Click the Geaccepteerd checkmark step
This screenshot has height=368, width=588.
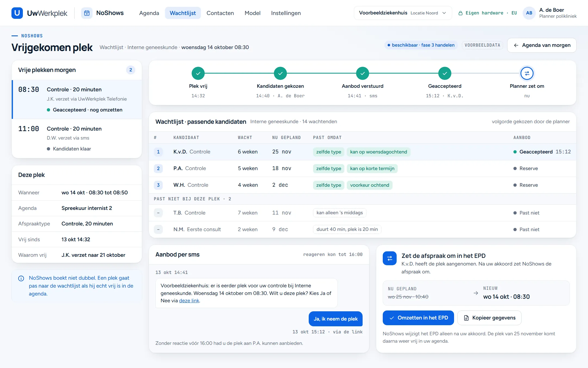point(445,73)
